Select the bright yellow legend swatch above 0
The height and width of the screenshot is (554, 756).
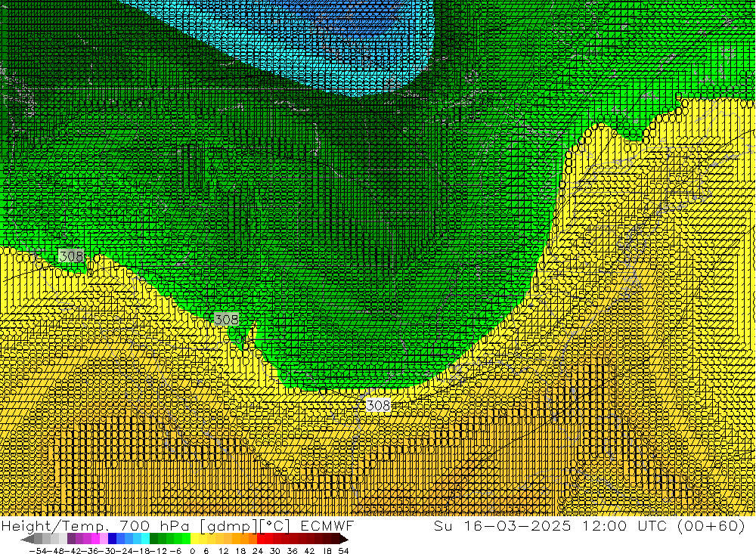click(194, 539)
